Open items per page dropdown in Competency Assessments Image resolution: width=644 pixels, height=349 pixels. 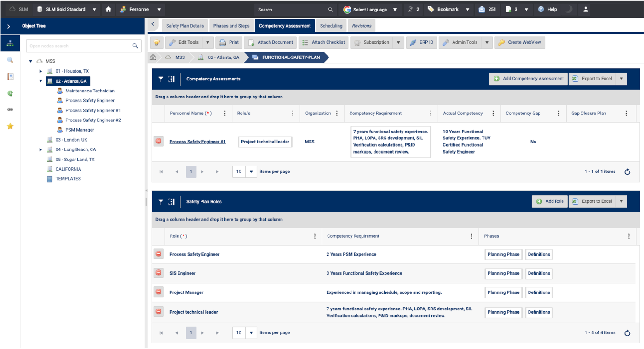coord(251,172)
